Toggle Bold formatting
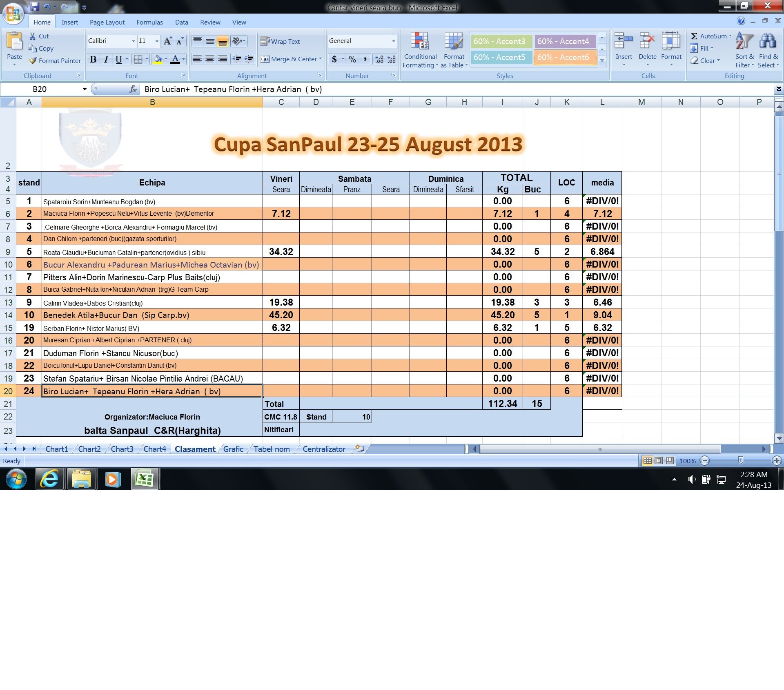784x690 pixels. (93, 59)
